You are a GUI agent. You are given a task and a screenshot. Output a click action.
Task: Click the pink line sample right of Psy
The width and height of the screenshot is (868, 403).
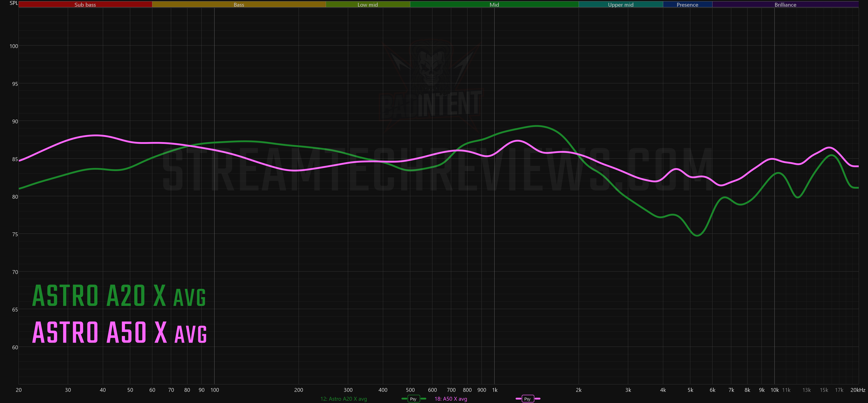coord(537,399)
